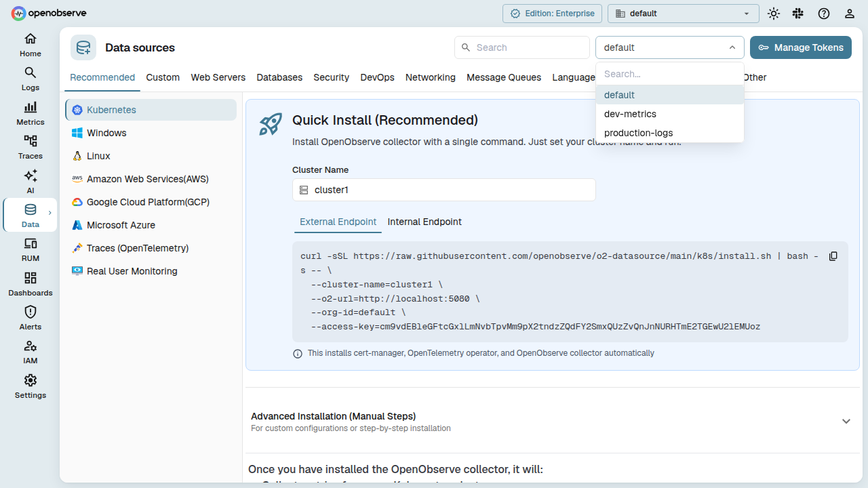Viewport: 868px width, 488px height.
Task: Switch to the Networking tab
Action: click(431, 77)
